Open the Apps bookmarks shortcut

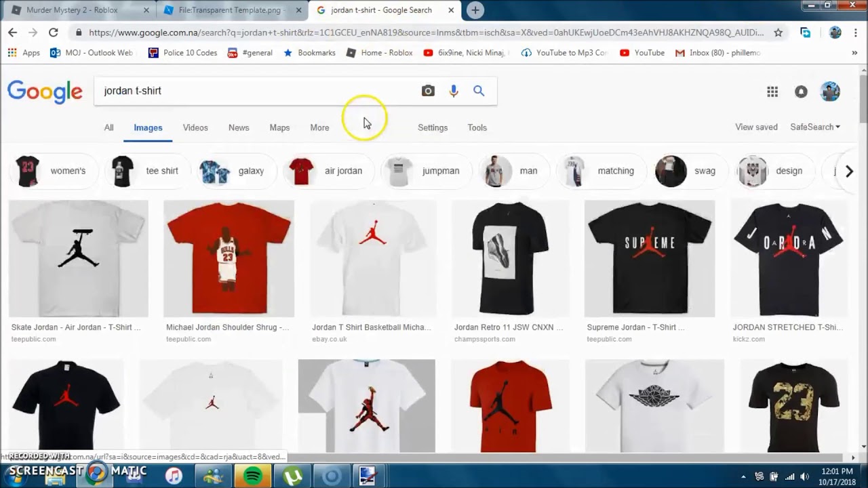[x=23, y=53]
